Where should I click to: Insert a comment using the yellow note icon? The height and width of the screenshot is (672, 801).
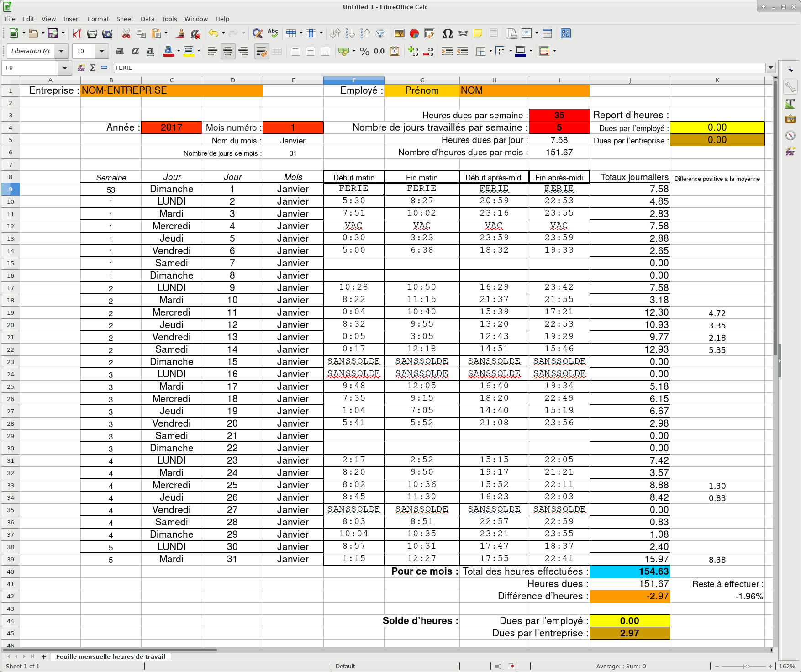[x=478, y=33]
